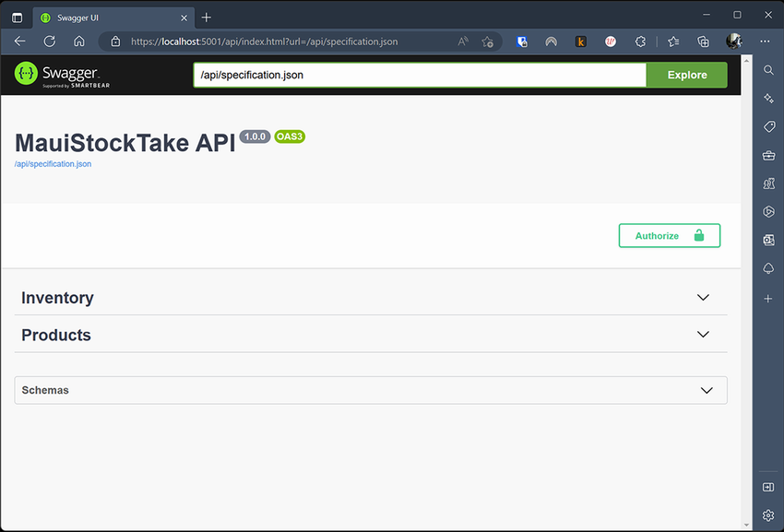Click the plus icon to customize the sidebar
Screen dimensions: 784x532
click(x=768, y=299)
